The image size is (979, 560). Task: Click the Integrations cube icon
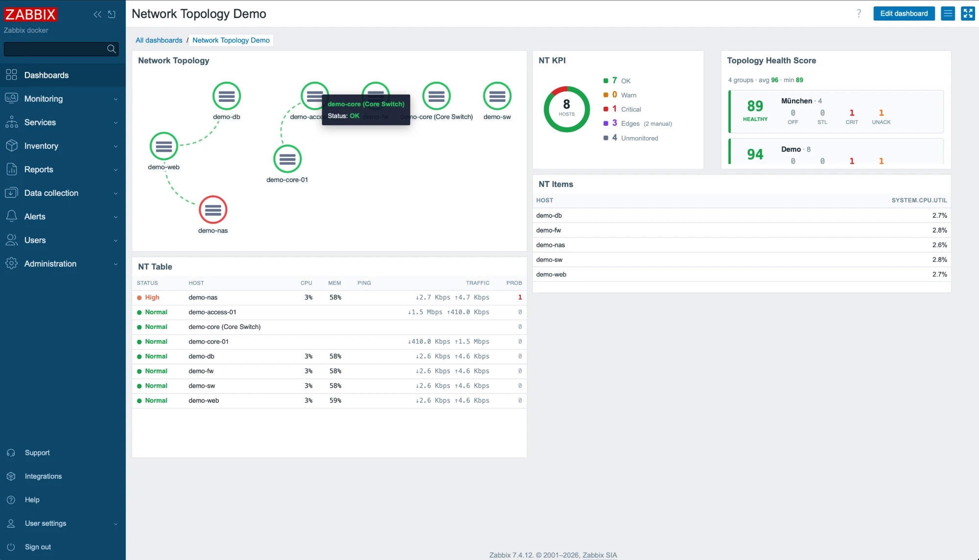pyautogui.click(x=11, y=476)
